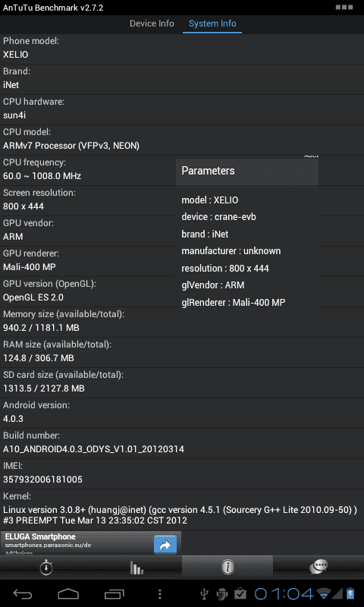Tap the shopping bag notification icon
364x607 pixels.
[240, 593]
